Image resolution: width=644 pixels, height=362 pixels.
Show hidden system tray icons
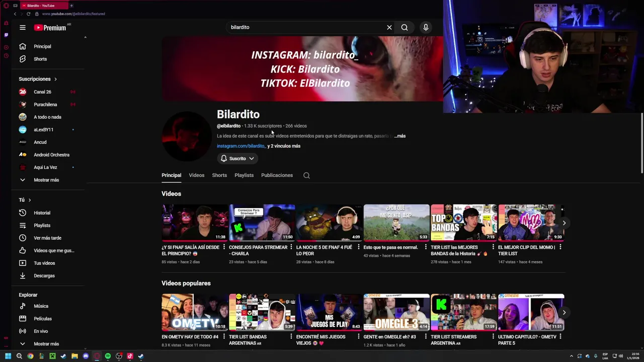coord(571,356)
